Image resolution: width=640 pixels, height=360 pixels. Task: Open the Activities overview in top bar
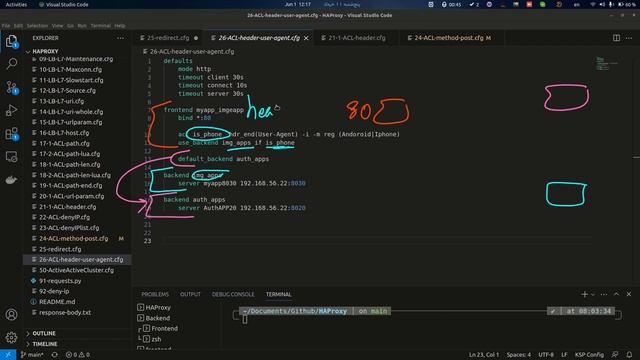(16, 4)
